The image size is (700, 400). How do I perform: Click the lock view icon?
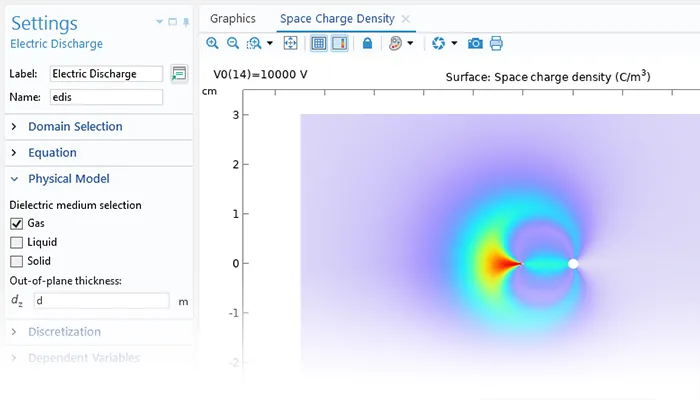coord(367,44)
